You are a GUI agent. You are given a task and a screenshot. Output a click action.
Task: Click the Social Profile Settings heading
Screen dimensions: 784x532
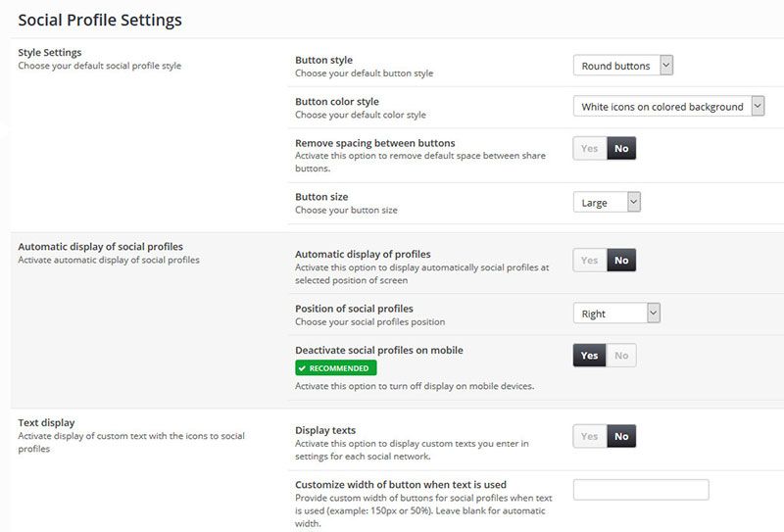click(100, 20)
